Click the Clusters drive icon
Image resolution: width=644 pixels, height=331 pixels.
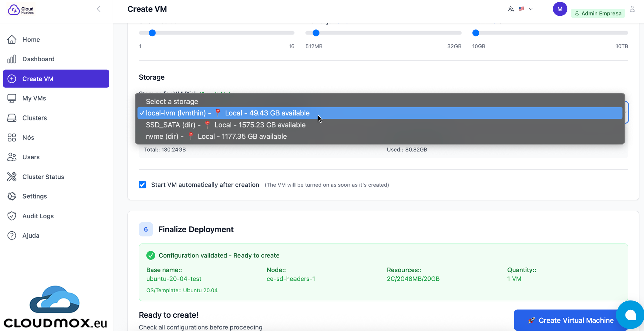pos(12,118)
